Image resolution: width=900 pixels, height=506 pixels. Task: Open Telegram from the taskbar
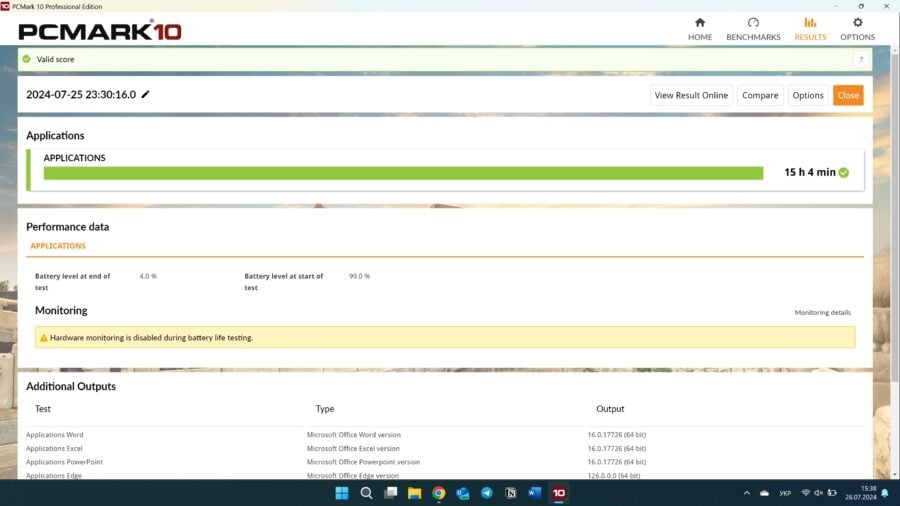click(487, 493)
